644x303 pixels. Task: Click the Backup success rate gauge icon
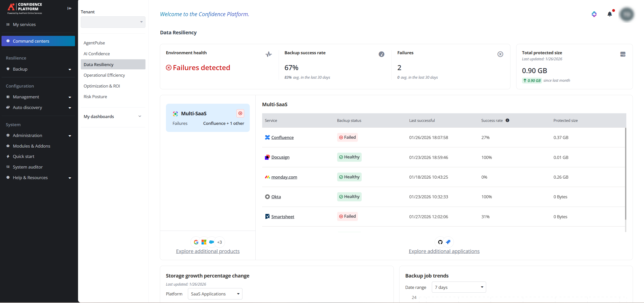pos(381,54)
